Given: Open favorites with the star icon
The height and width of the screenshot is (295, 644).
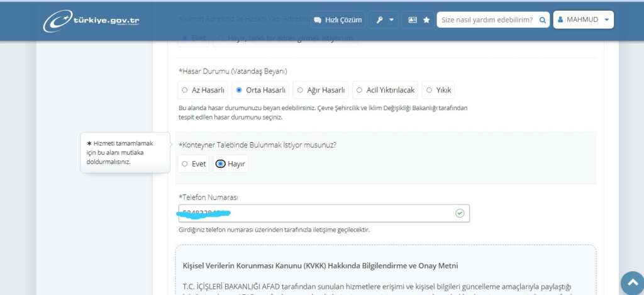Looking at the screenshot, I should [426, 20].
